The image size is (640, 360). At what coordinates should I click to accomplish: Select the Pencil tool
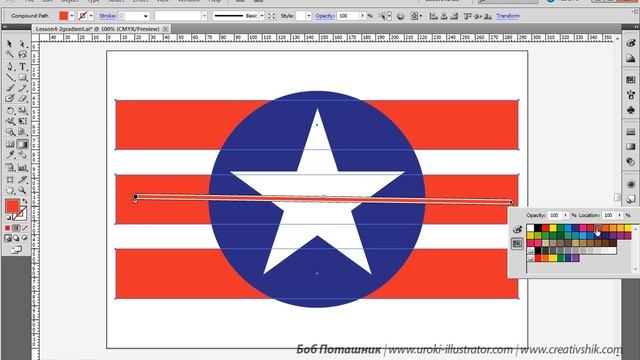[x=22, y=88]
